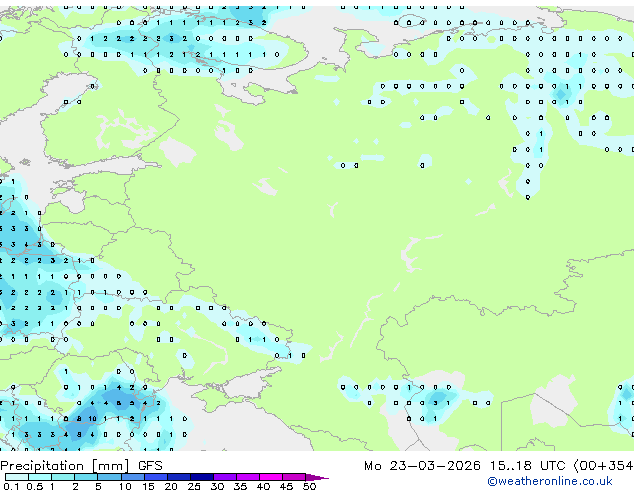
Task: Click the 40–45 mm magenta legend box
Action: pos(271,477)
